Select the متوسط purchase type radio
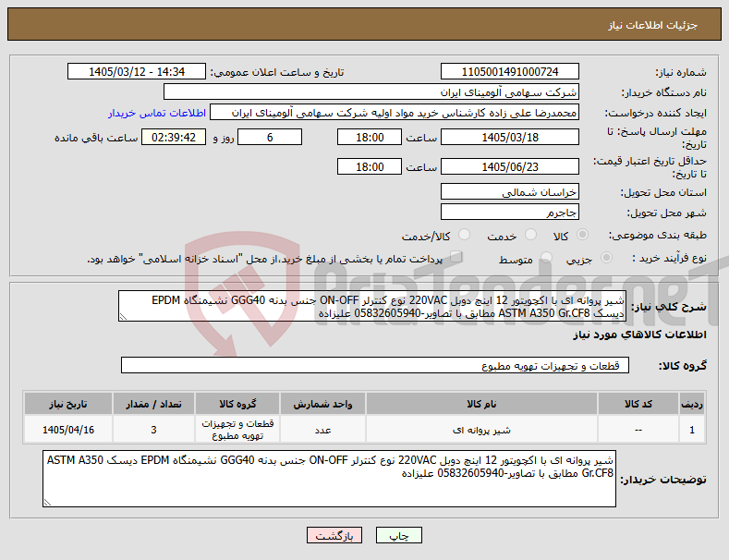Screen dimensions: 729x560 click(x=546, y=258)
